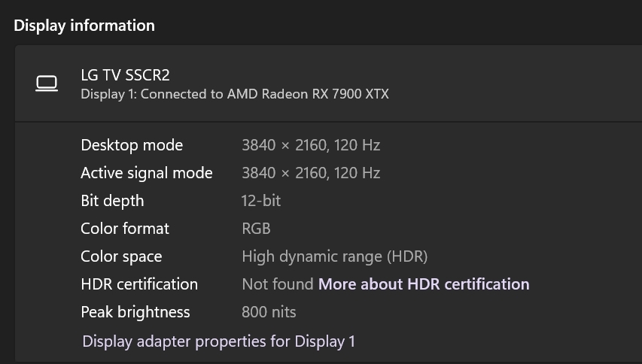Click the Not found certification status text
The image size is (642, 364).
(x=277, y=284)
